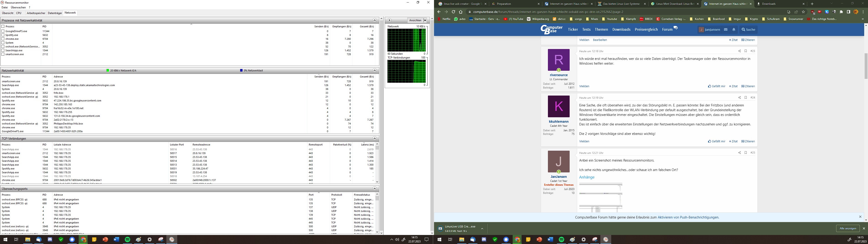Open the attached screenshot thumbnail
Viewport: 868px width, 244px height.
600,197
